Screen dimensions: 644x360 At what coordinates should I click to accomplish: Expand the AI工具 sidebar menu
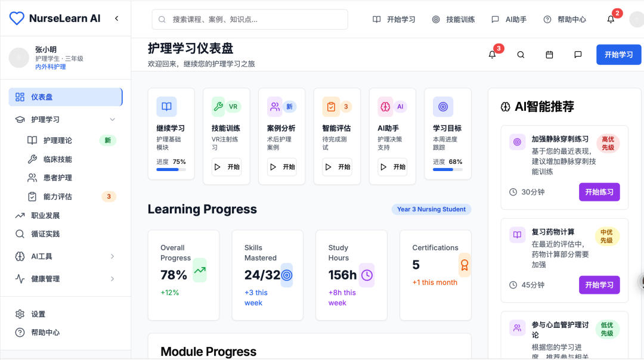point(112,256)
